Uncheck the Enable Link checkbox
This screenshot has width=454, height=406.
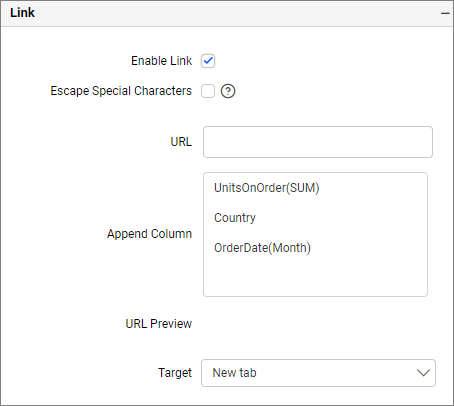(208, 61)
